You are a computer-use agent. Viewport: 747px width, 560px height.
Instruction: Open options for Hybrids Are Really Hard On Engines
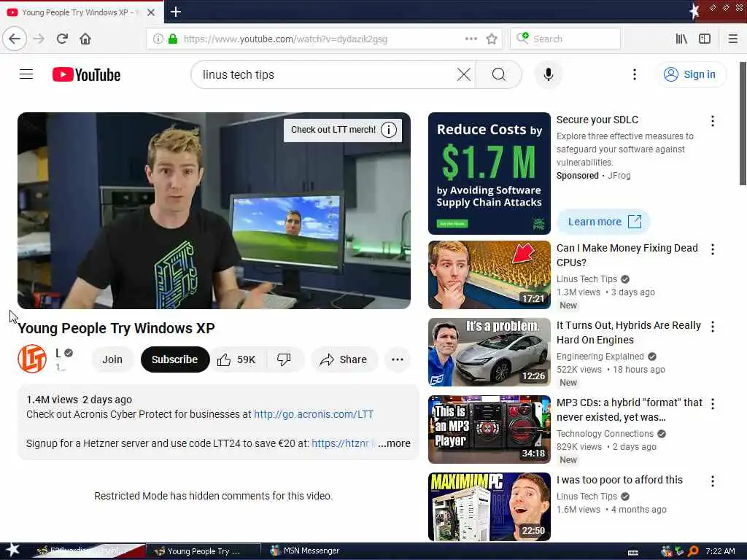tap(713, 327)
